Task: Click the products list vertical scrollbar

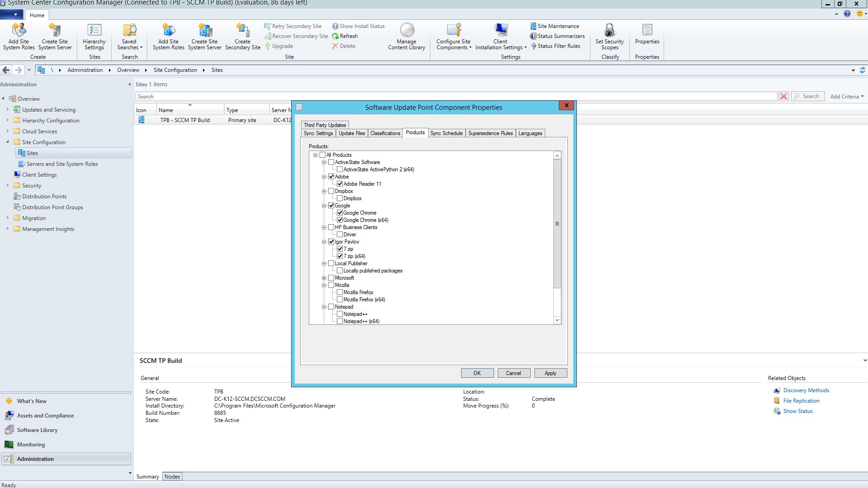Action: tap(557, 224)
